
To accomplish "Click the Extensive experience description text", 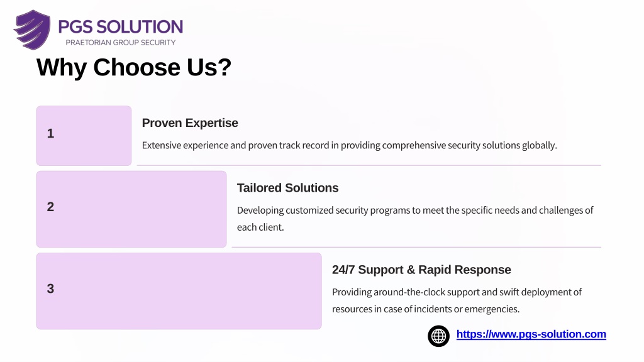I will [350, 145].
